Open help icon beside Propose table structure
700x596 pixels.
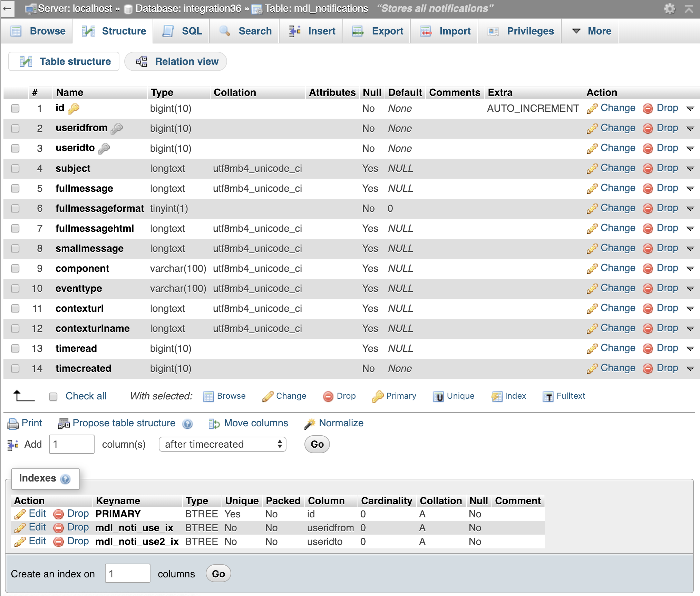[187, 424]
